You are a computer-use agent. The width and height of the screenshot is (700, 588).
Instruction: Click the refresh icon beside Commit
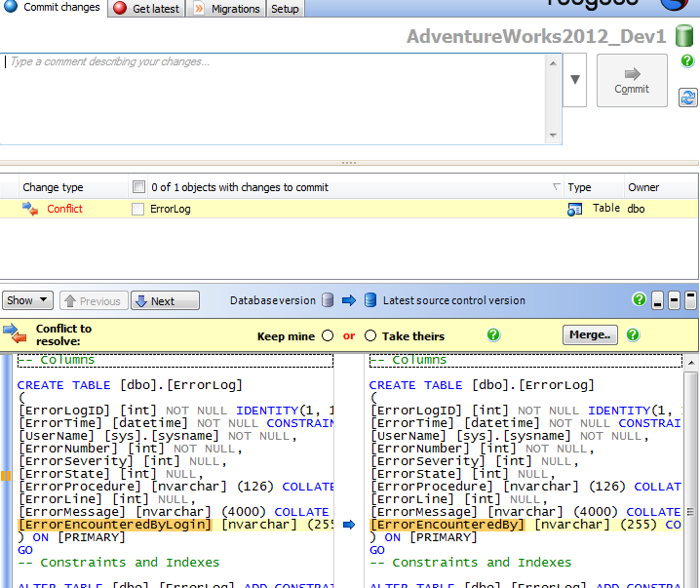(688, 97)
